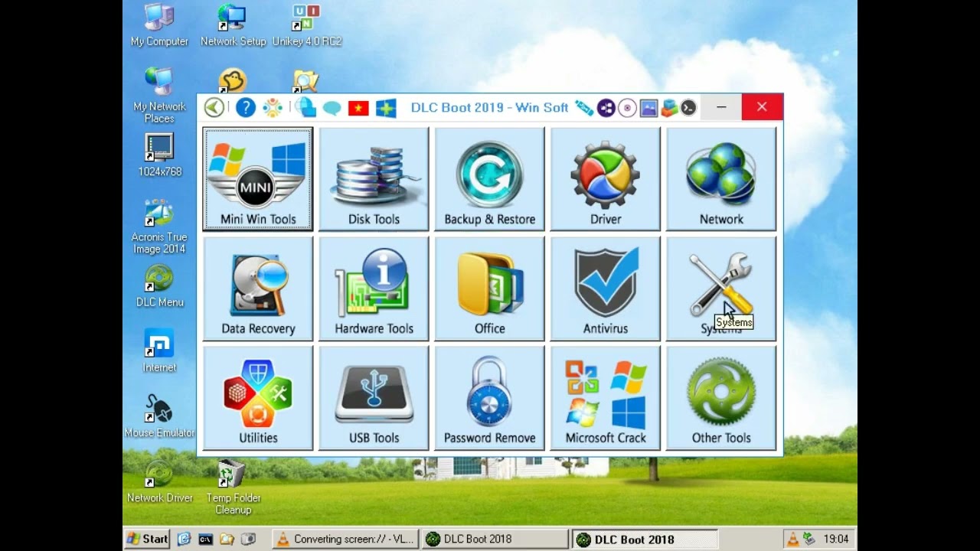The height and width of the screenshot is (551, 980).
Task: Click the green back arrow in DLC Boot
Action: tap(214, 108)
